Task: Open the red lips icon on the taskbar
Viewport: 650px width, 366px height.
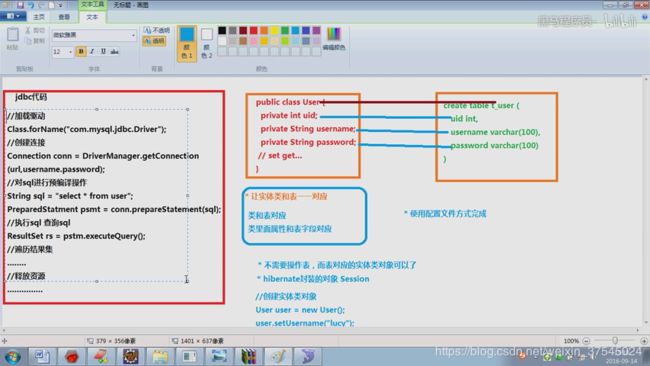Action: (x=72, y=356)
